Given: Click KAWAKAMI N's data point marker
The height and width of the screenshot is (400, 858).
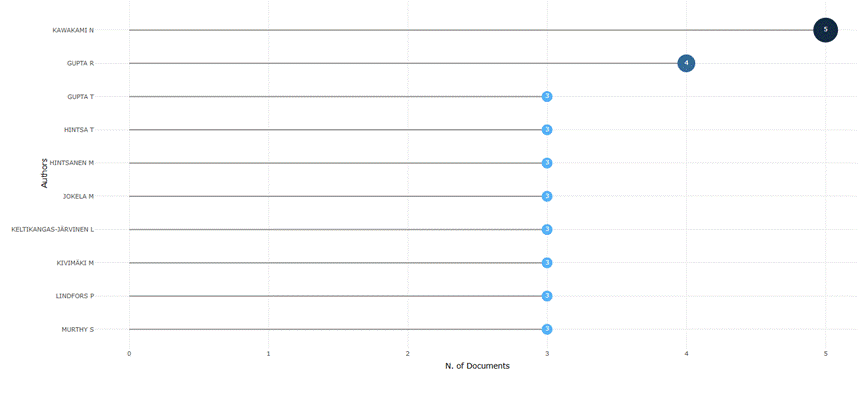Looking at the screenshot, I should pos(825,30).
